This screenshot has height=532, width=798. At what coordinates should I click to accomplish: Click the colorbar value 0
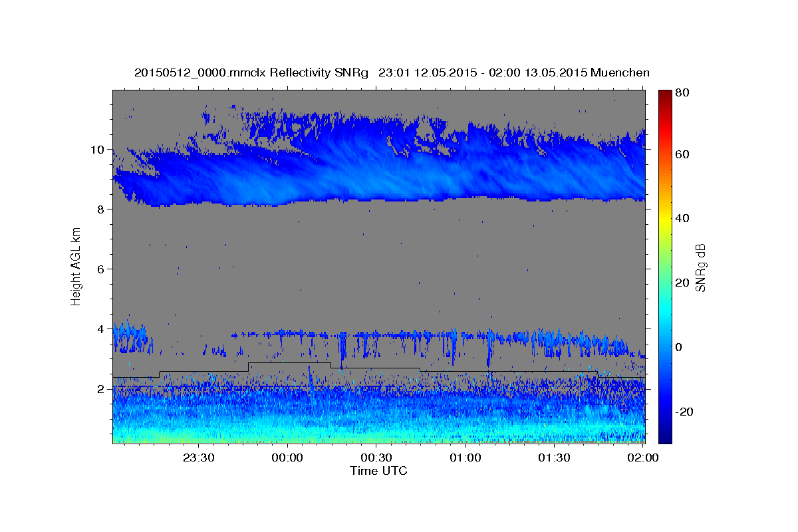tap(680, 346)
